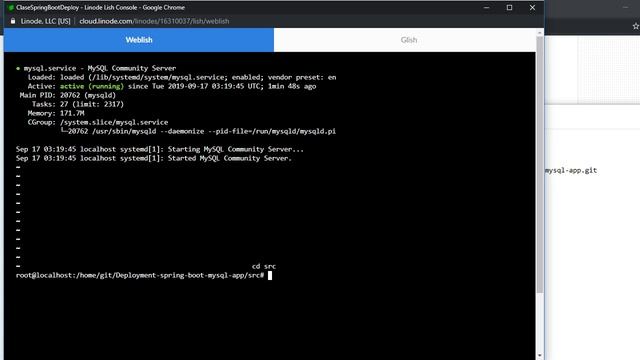Click the green status dot beside mysql.service
This screenshot has width=640, height=360.
(x=18, y=68)
